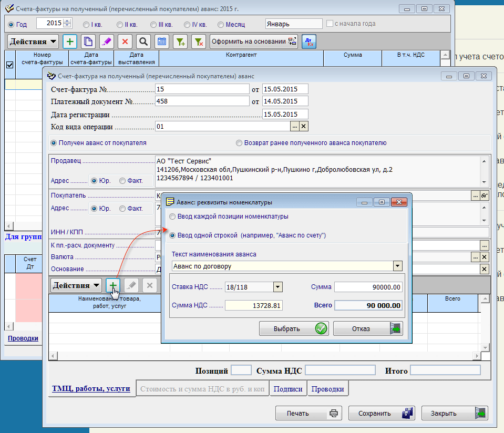Click the green plus Add button in the list window toolbar
Screen dimensions: 504x433
point(70,42)
